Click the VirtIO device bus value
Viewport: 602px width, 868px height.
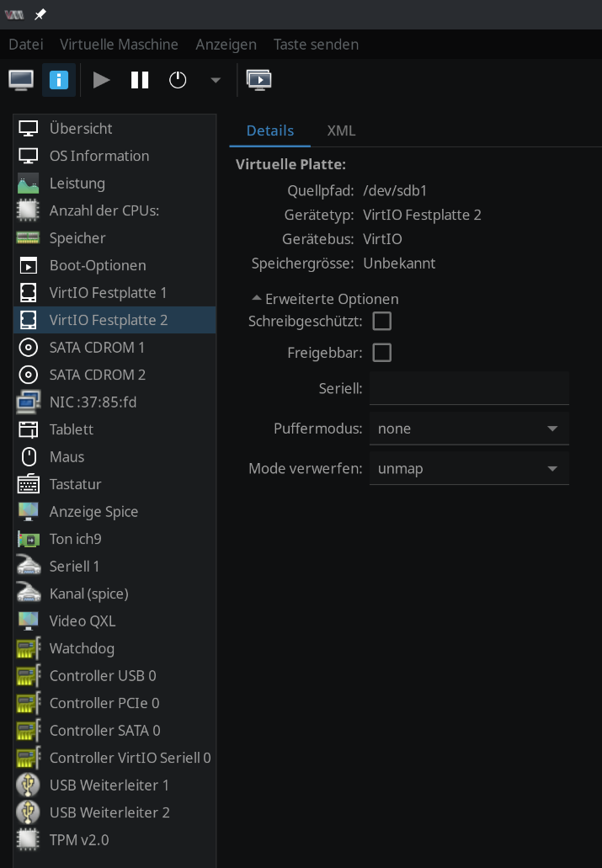[x=383, y=239]
